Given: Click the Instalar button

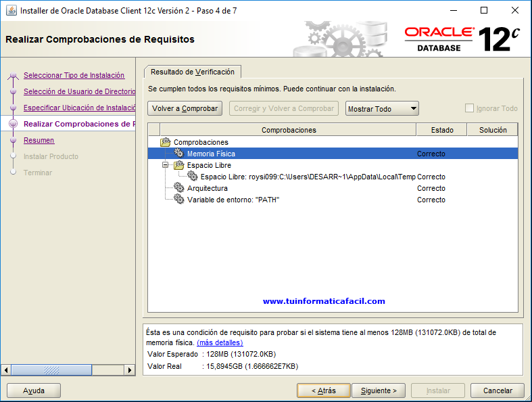Looking at the screenshot, I should (438, 390).
